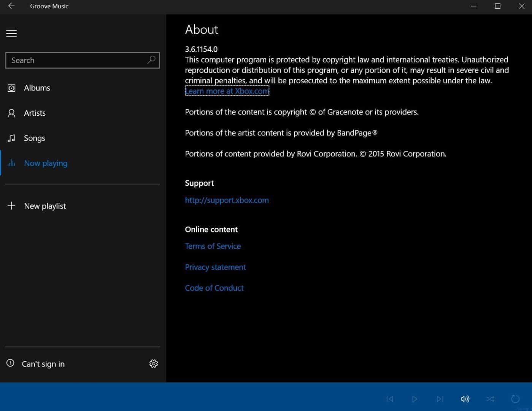532x411 pixels.
Task: Select Can't sign in
Action: [x=43, y=364]
